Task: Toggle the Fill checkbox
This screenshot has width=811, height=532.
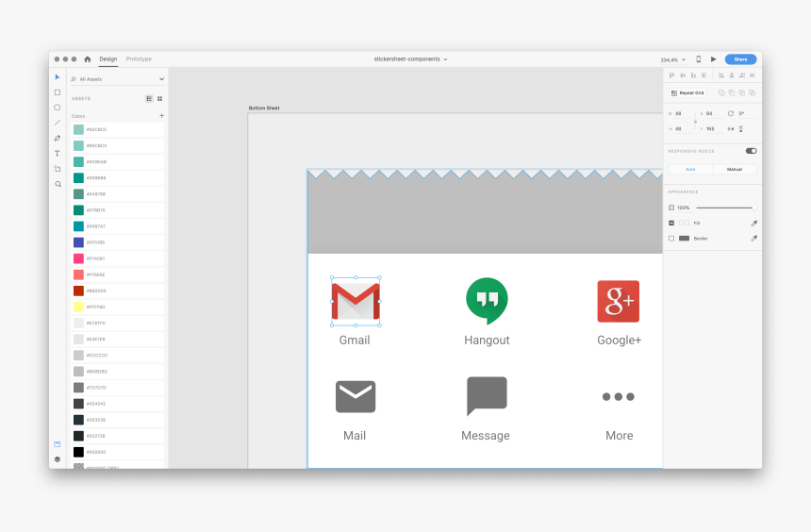Action: [x=671, y=223]
